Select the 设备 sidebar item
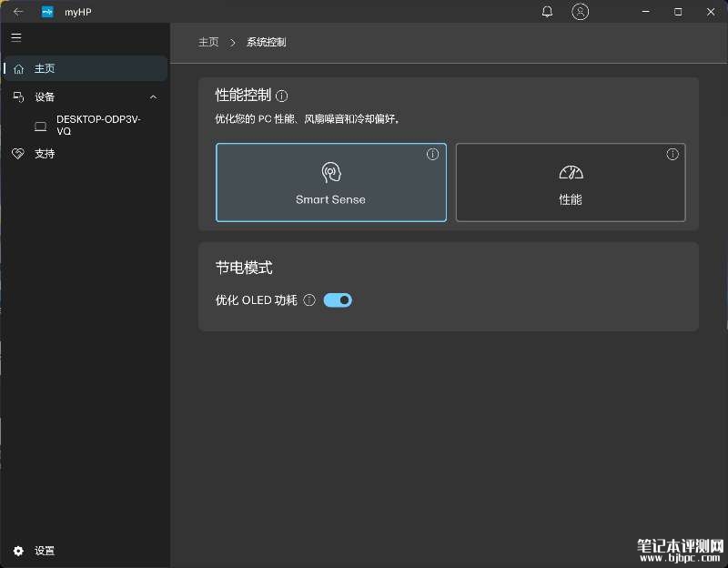 tap(86, 97)
